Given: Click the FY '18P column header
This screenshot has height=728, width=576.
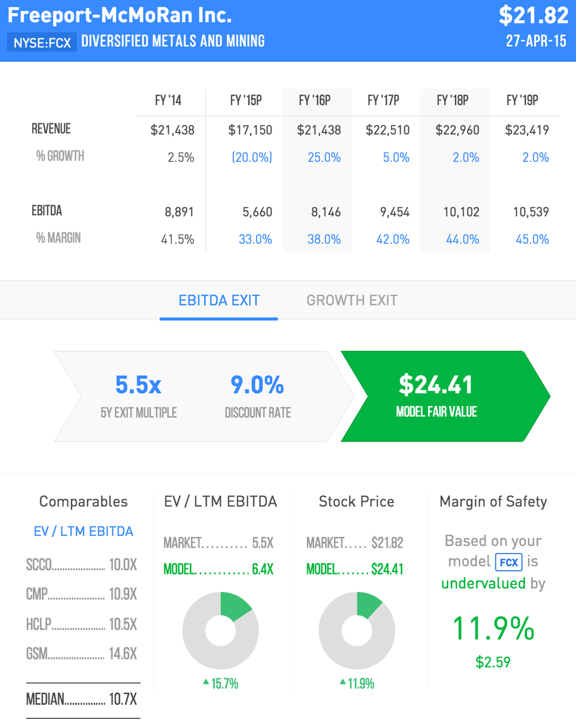Looking at the screenshot, I should tap(453, 100).
